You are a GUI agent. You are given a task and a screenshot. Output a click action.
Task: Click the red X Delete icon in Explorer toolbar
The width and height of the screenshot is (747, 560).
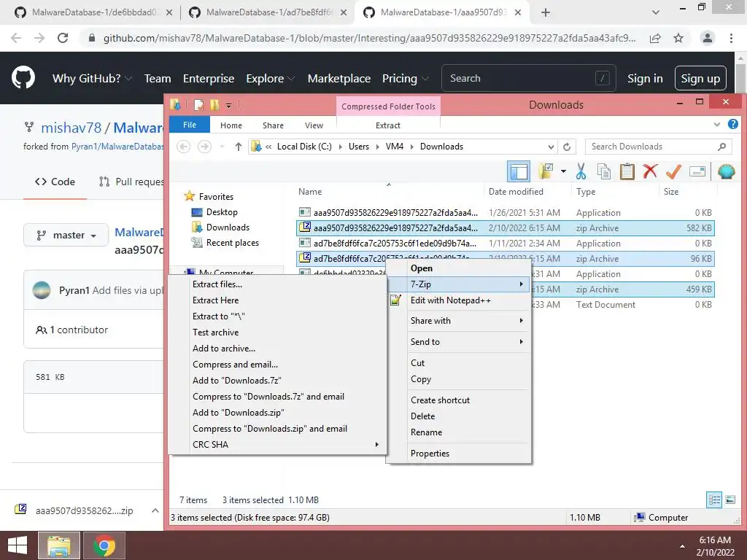[650, 171]
